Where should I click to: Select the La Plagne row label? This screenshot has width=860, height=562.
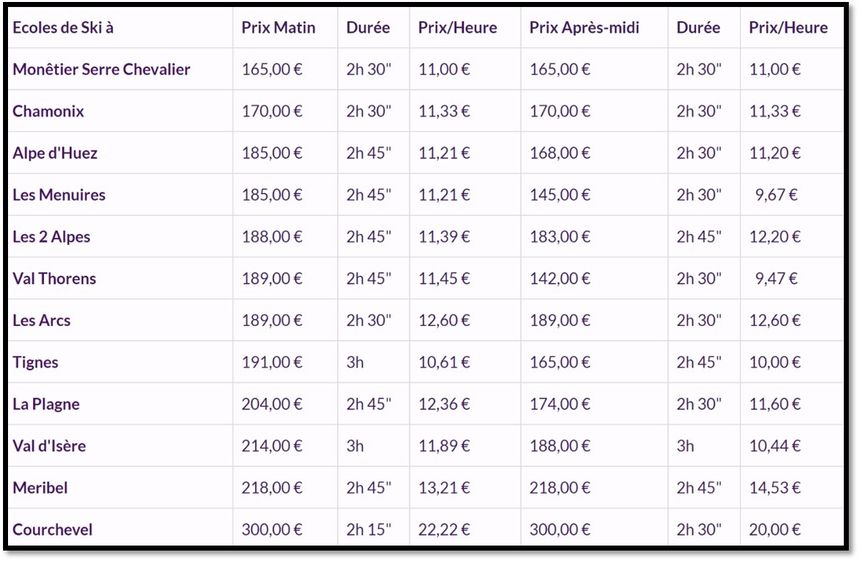point(46,404)
